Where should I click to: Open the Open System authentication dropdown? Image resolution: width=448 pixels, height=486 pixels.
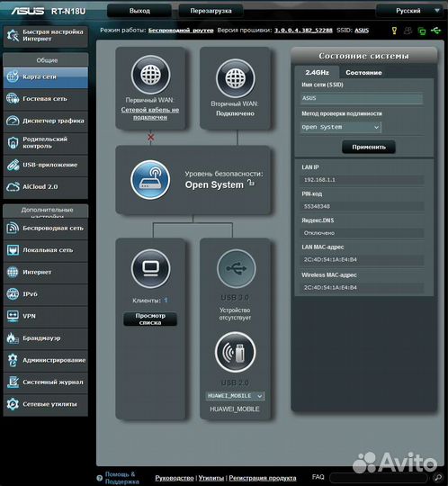341,127
